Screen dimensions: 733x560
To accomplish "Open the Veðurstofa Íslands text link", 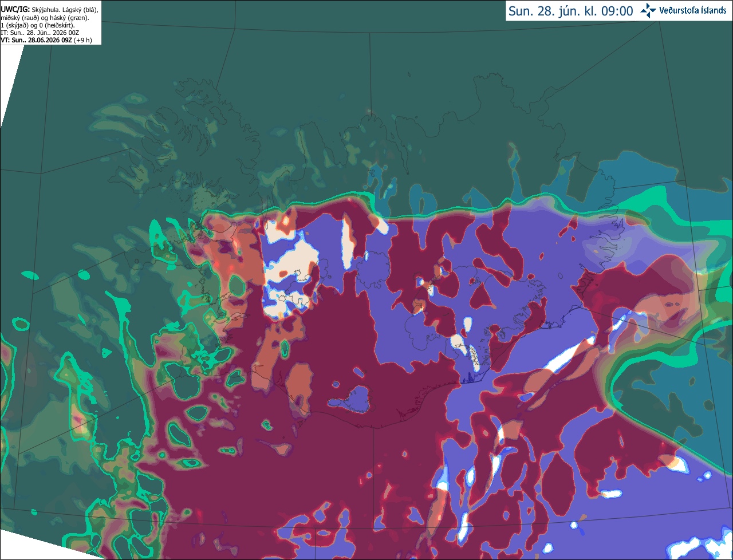I will pos(693,11).
